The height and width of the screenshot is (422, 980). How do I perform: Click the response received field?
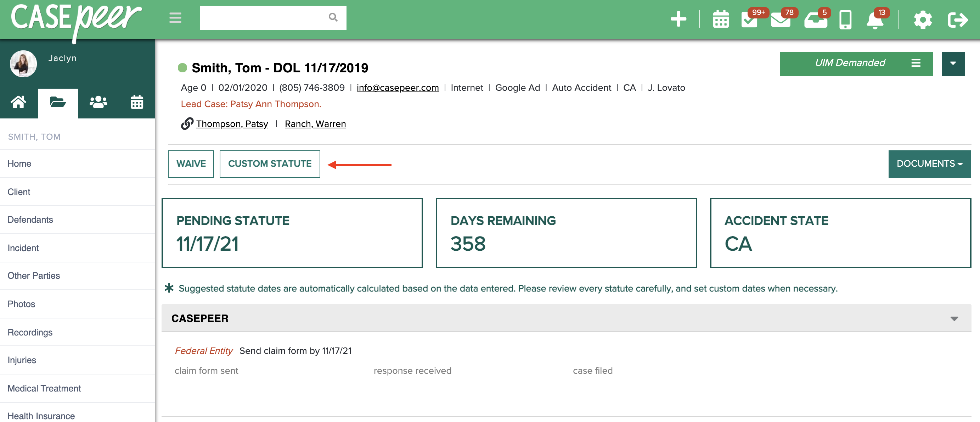[412, 371]
